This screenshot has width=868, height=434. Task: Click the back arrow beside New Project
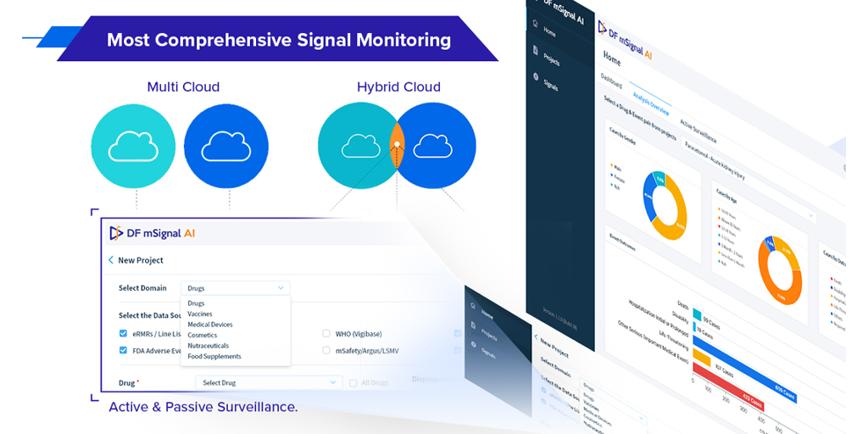[111, 260]
